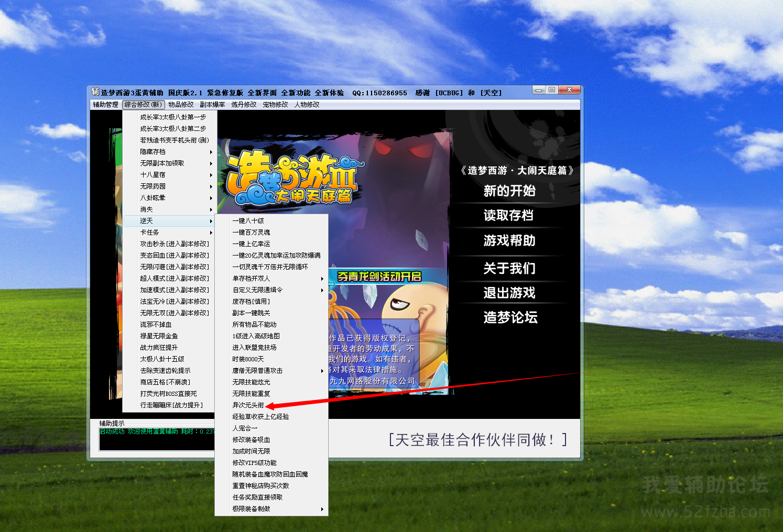Click 退出游戏 in the game menu
783x532 pixels.
(x=509, y=293)
